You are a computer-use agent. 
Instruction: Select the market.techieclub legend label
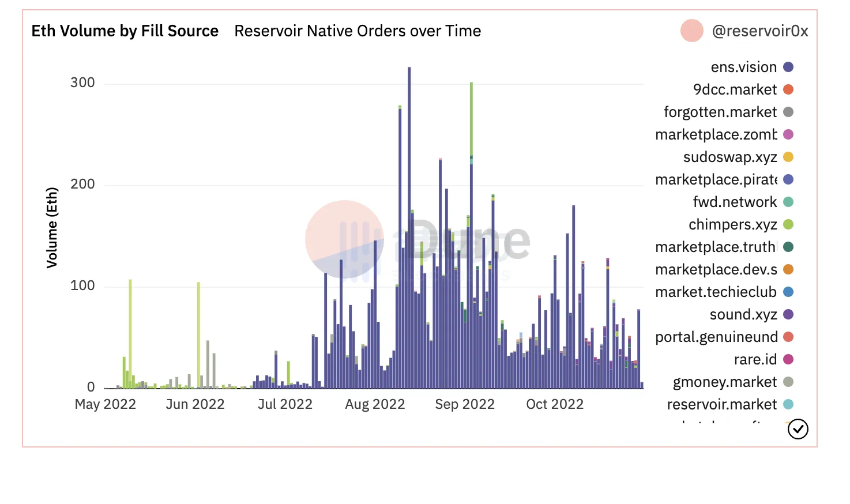click(716, 292)
